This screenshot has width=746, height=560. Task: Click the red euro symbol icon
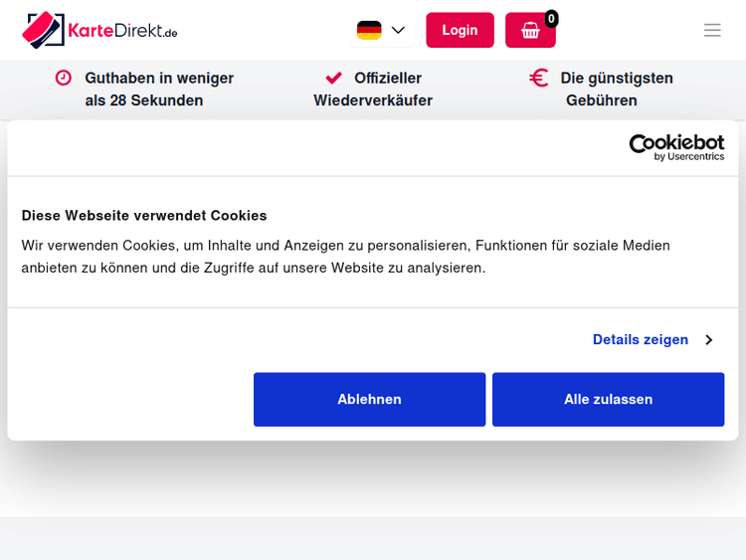539,78
